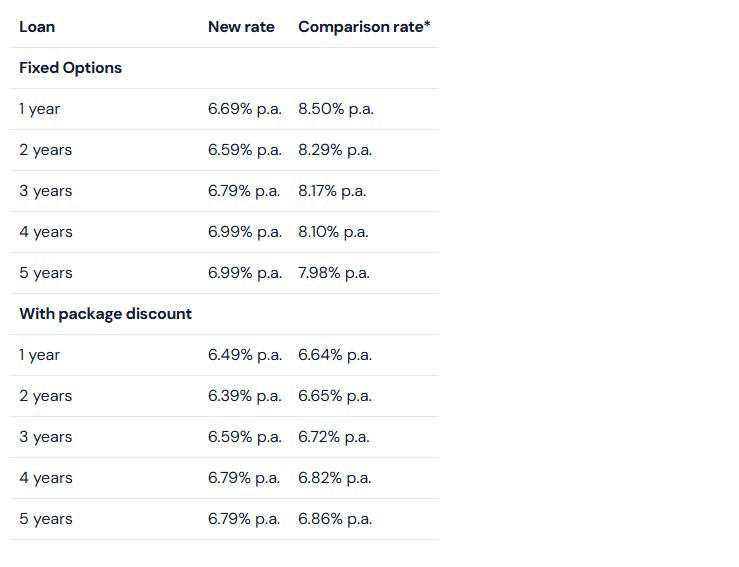Click the 6.72% p.a. comparison rate
This screenshot has height=567, width=739.
pos(333,437)
